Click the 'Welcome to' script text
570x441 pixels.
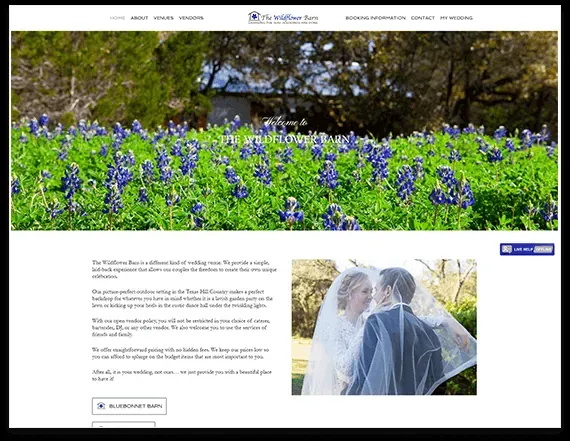[x=285, y=122]
